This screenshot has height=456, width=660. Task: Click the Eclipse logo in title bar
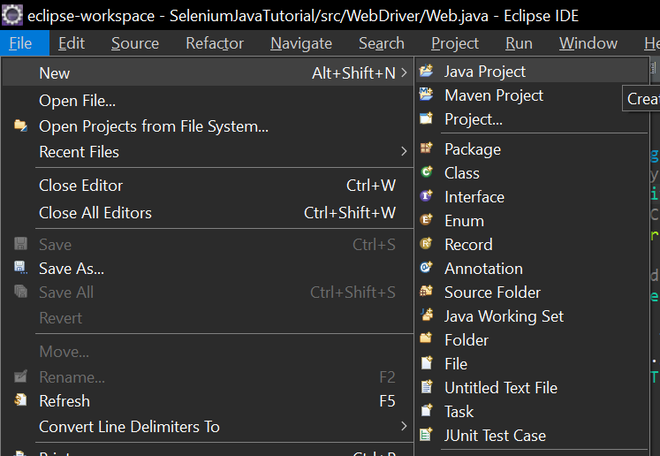pyautogui.click(x=13, y=16)
